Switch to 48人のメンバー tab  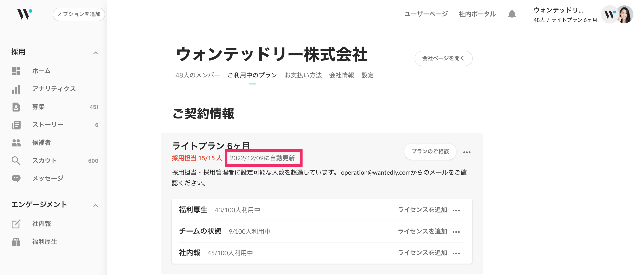click(x=197, y=75)
